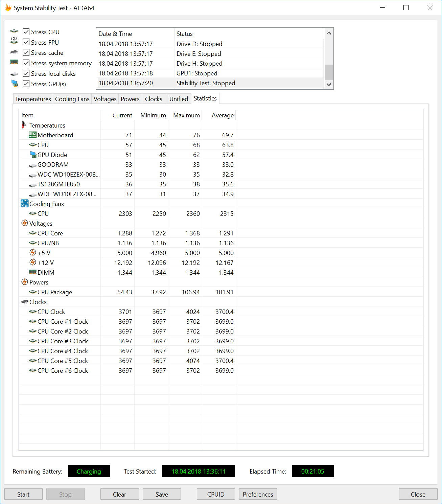The image size is (442, 504).
Task: Click the chip icon beside Stress cache
Action: point(14,52)
